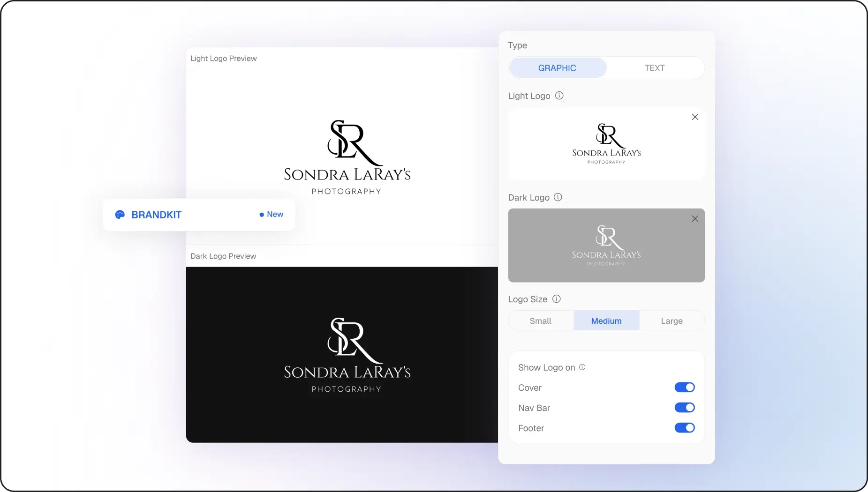868x492 pixels.
Task: Open the BRANDKIT menu entry
Action: [199, 215]
